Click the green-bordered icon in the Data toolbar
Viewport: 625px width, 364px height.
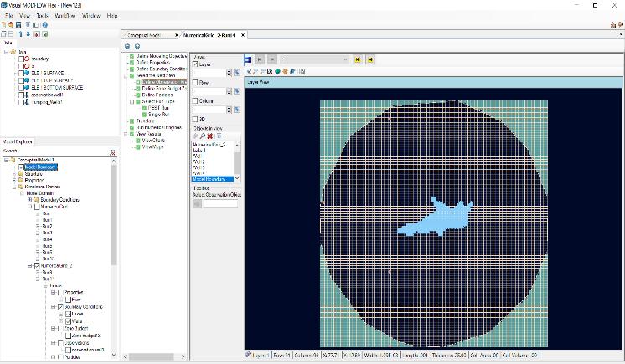[x=45, y=34]
